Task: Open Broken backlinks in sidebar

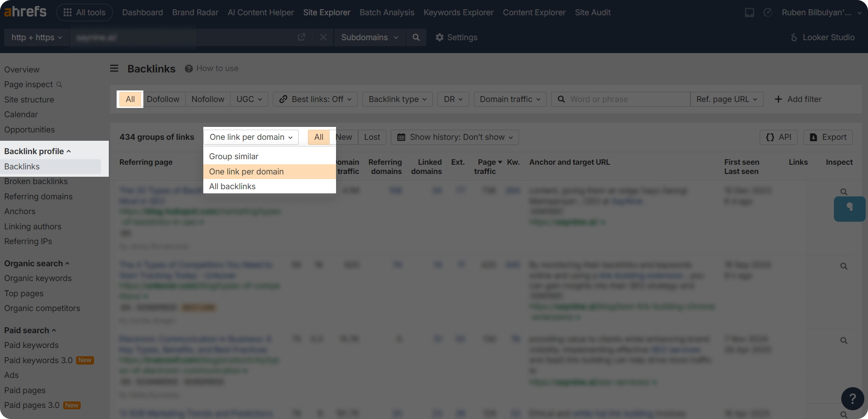Action: coord(36,181)
